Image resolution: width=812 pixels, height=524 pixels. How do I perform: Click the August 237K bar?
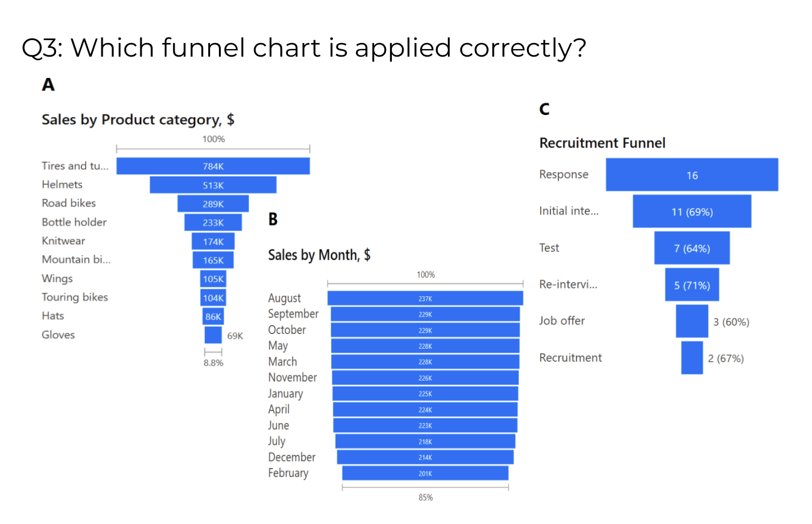(425, 298)
